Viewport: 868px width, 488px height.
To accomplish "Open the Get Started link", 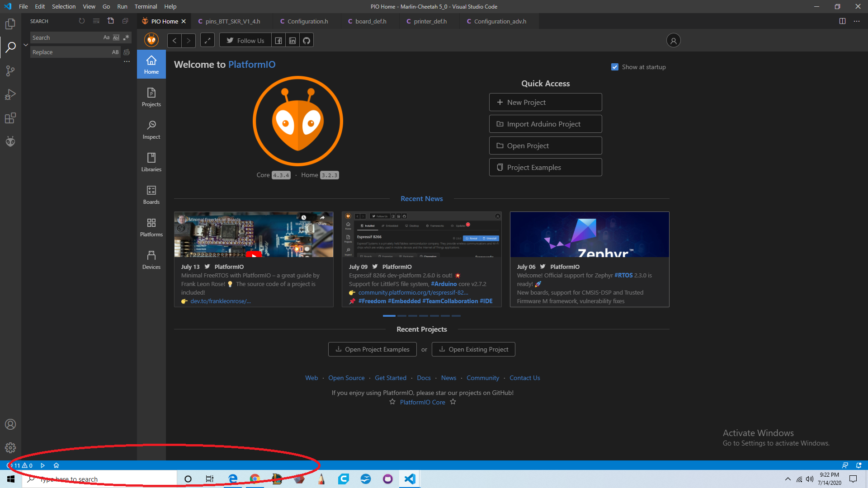I will click(391, 378).
